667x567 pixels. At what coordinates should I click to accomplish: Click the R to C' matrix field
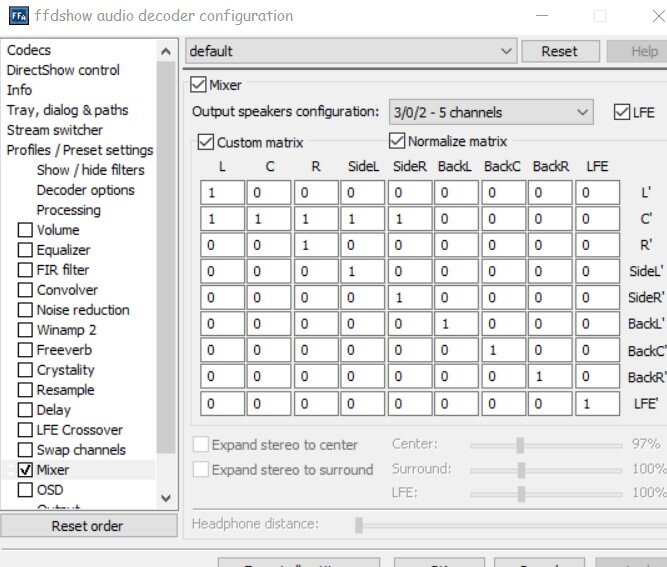[x=316, y=219]
